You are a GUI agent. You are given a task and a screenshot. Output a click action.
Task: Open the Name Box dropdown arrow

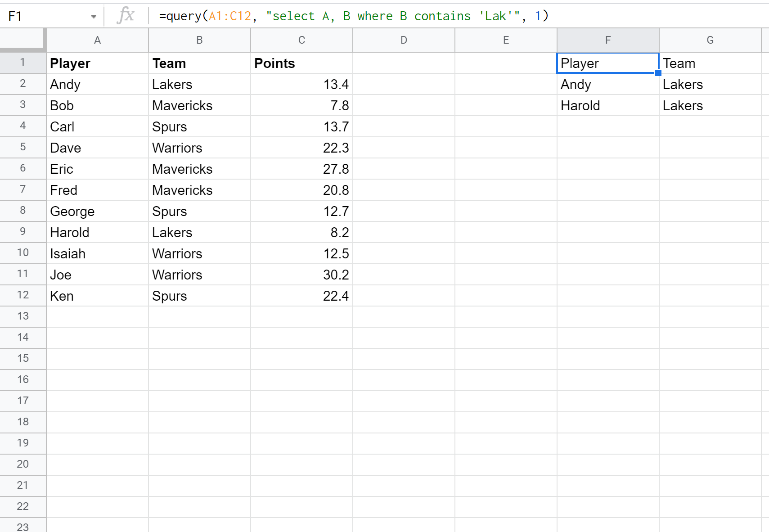coord(94,16)
